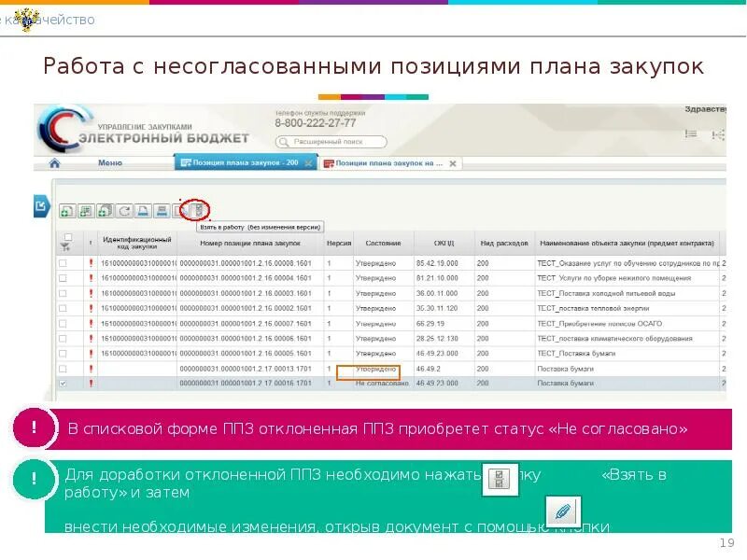The width and height of the screenshot is (747, 560).
Task: Toggle the select-all checkbox in table header
Action: pyautogui.click(x=66, y=234)
